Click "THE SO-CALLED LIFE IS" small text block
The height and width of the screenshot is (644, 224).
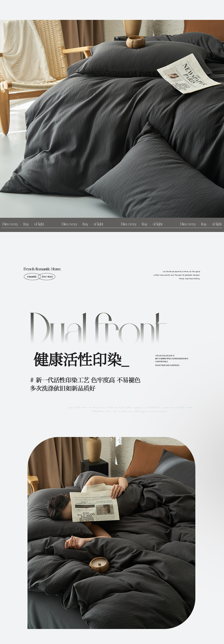pyautogui.click(x=171, y=360)
